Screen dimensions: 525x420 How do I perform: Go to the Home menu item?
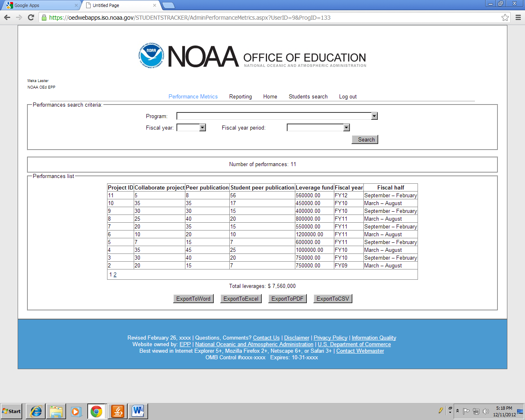(270, 97)
